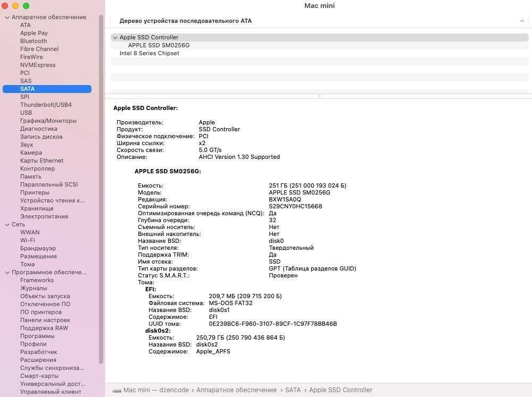This screenshot has height=397, width=532.
Task: Select ATA in the sidebar
Action: coord(26,25)
